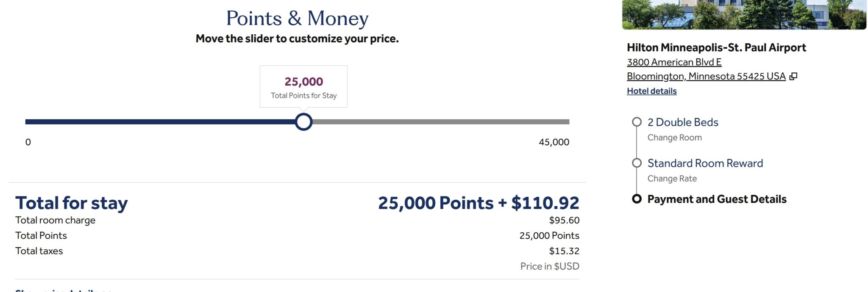
Task: Open the 3800 American Blvd E address link
Action: [674, 62]
